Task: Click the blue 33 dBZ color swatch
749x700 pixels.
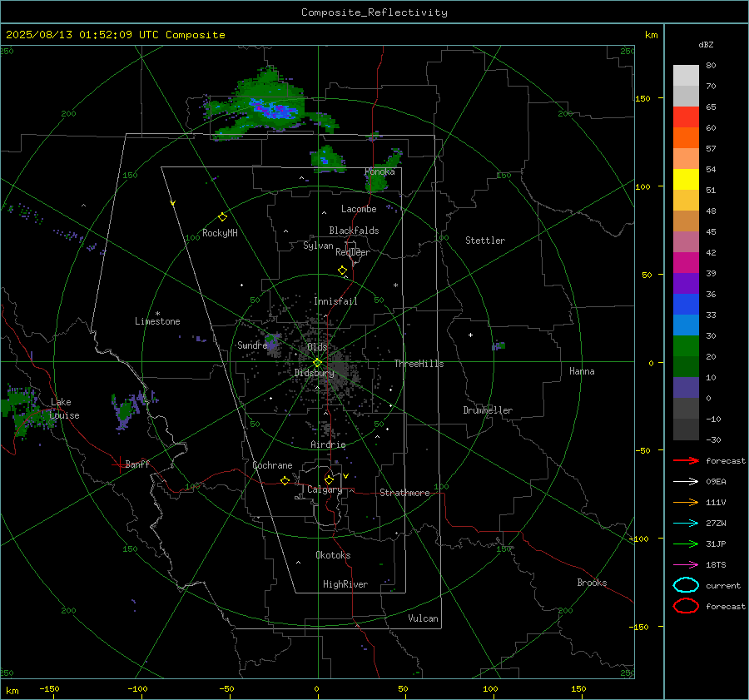Action: click(686, 304)
